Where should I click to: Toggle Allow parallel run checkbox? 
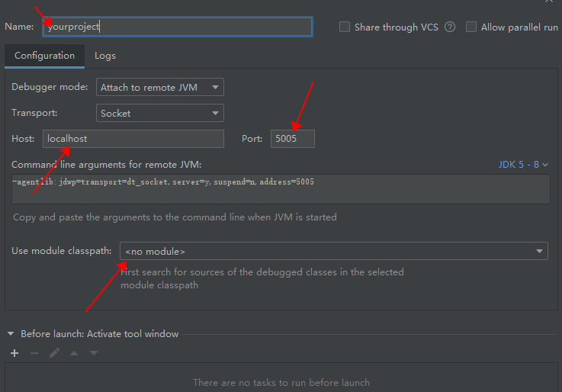pos(471,27)
